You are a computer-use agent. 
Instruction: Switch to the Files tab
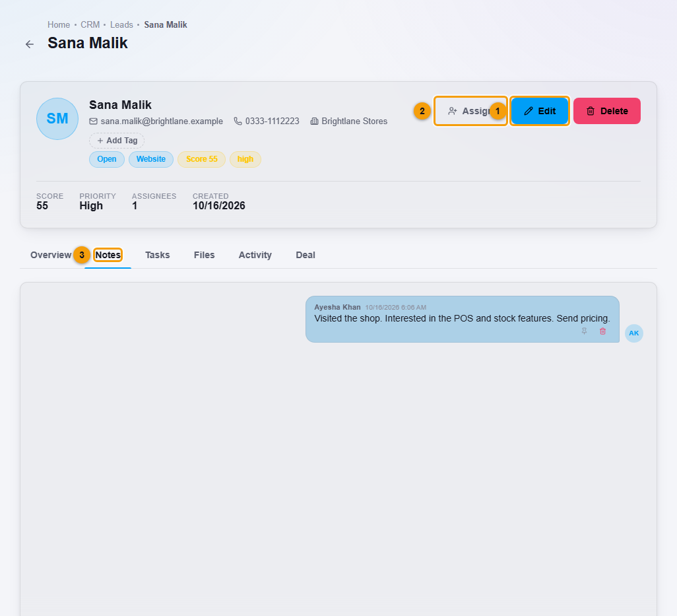pos(205,255)
